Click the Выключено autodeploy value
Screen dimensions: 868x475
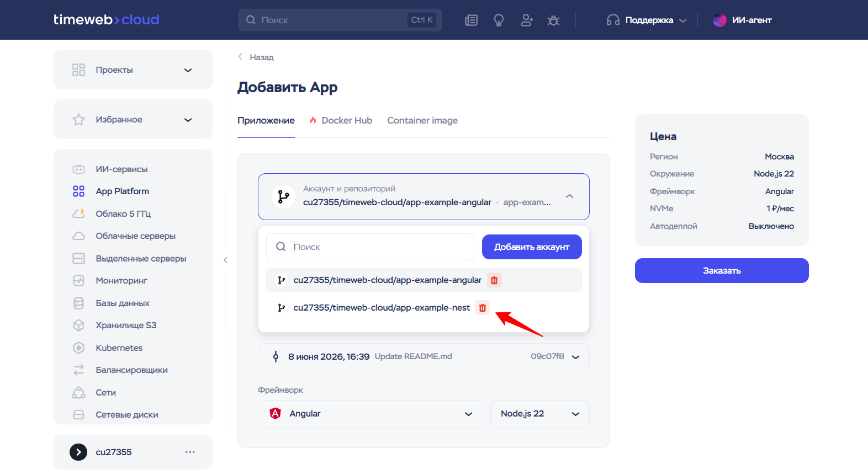[771, 226]
